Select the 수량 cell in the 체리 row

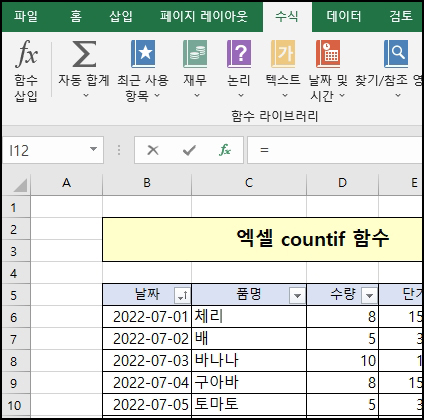pos(342,317)
